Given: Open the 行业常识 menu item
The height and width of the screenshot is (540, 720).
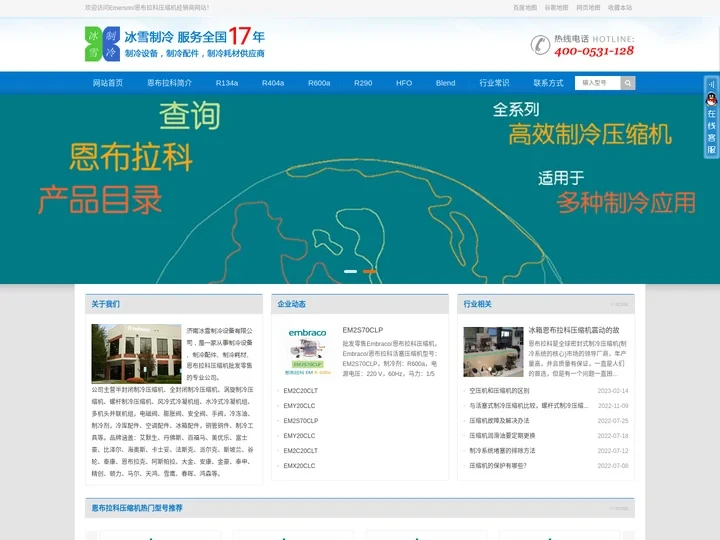Looking at the screenshot, I should [x=495, y=83].
